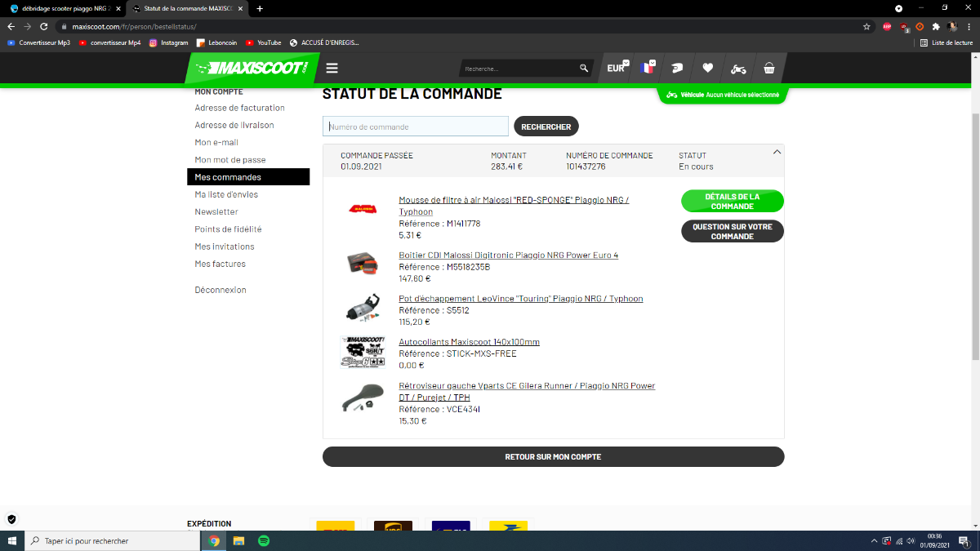This screenshot has width=980, height=551.
Task: Open Points de fidélité in sidebar
Action: (x=228, y=229)
